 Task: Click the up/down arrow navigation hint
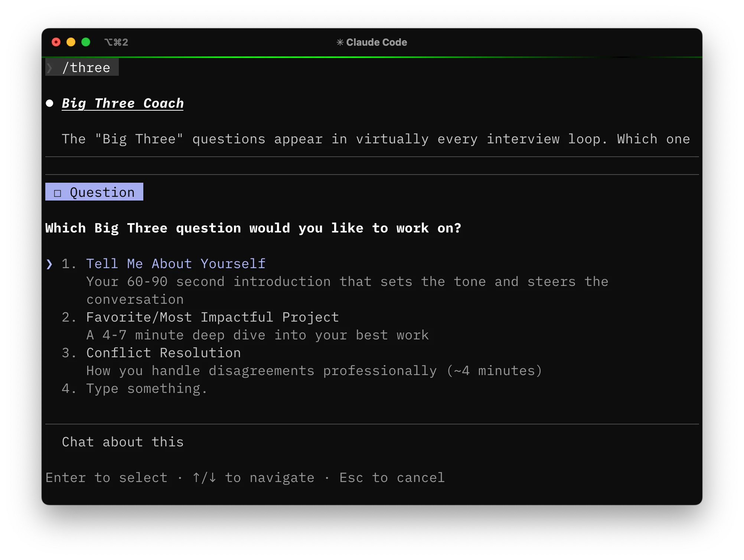204,478
